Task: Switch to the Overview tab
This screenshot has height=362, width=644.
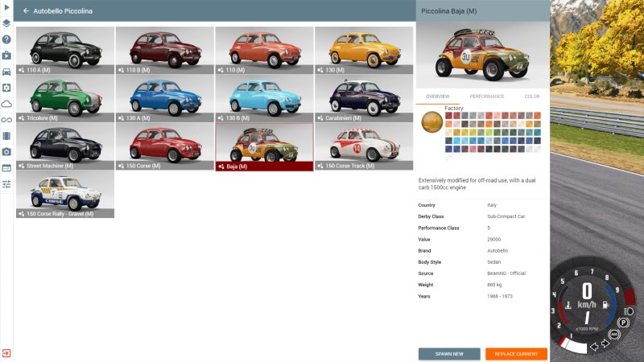Action: [437, 97]
